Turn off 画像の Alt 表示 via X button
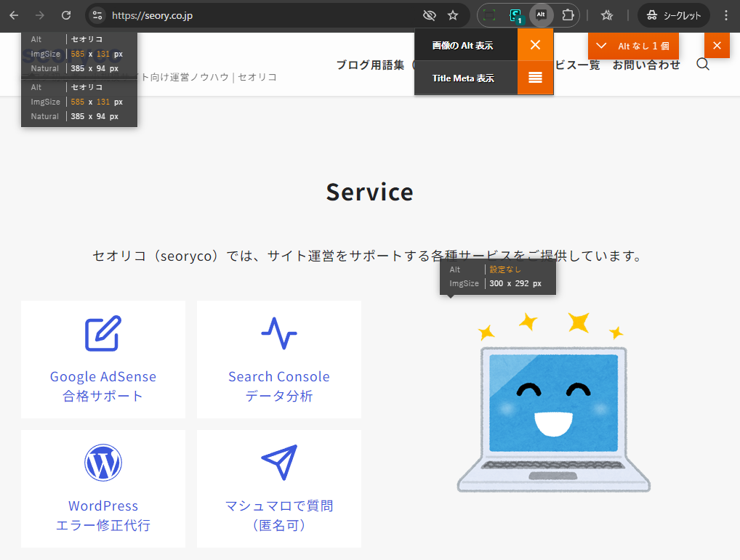740x560 pixels. [x=535, y=45]
